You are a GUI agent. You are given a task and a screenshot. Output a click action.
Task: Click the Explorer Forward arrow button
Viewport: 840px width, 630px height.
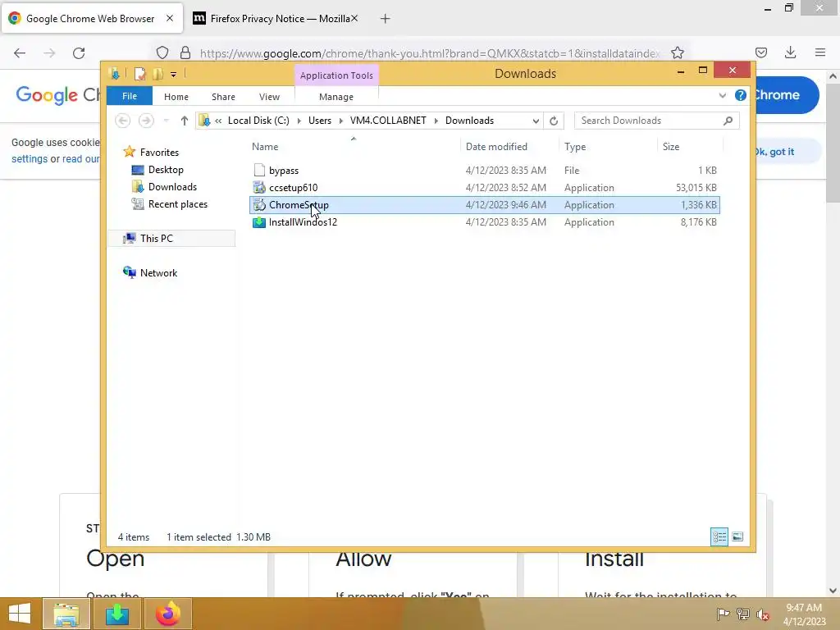coord(146,121)
